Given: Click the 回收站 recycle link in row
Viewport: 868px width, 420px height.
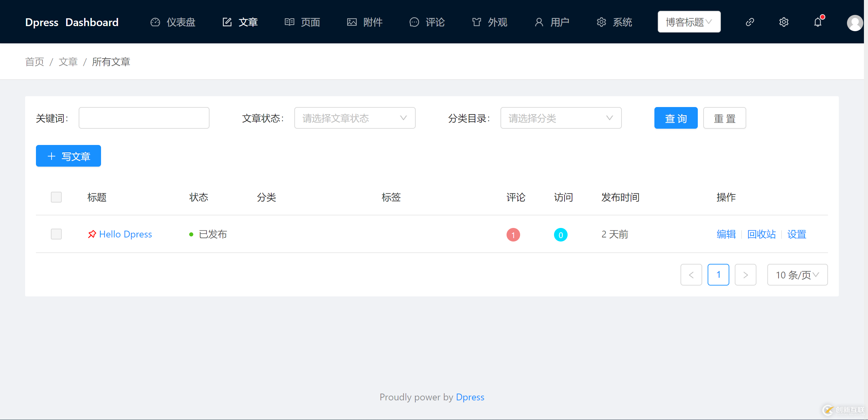Looking at the screenshot, I should [x=762, y=234].
